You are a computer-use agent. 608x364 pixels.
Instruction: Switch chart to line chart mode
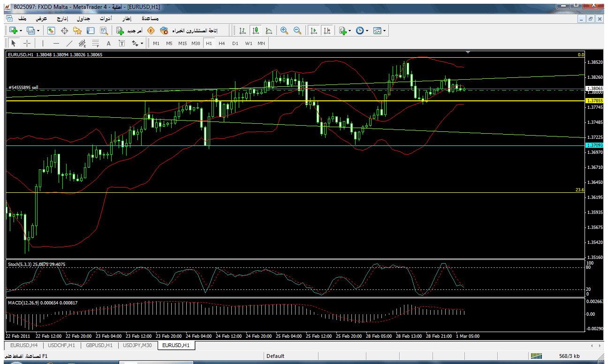pyautogui.click(x=269, y=30)
